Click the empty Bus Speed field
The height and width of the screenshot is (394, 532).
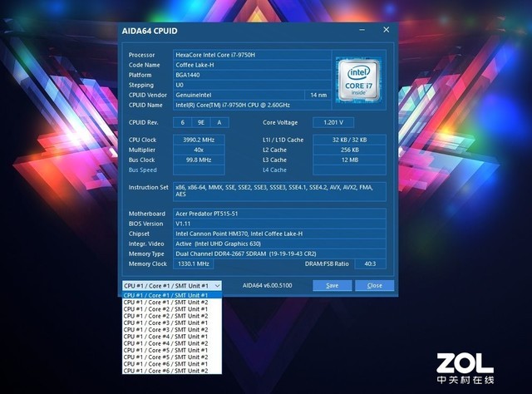point(199,170)
